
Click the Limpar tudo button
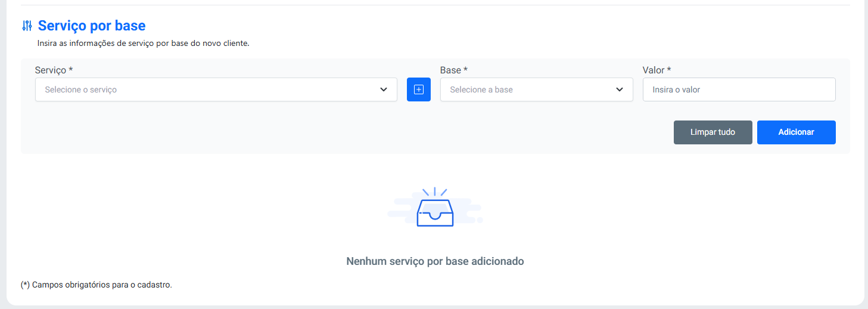(x=713, y=132)
